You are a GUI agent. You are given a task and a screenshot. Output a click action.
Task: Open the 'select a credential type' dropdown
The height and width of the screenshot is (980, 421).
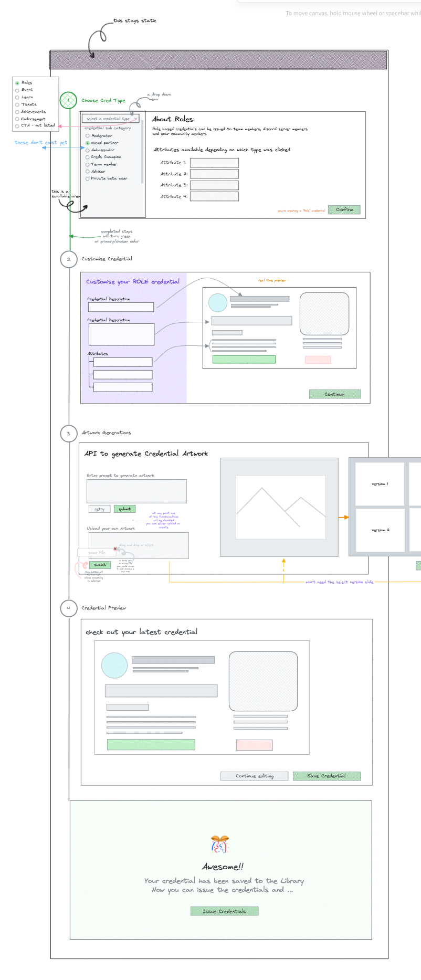(110, 119)
